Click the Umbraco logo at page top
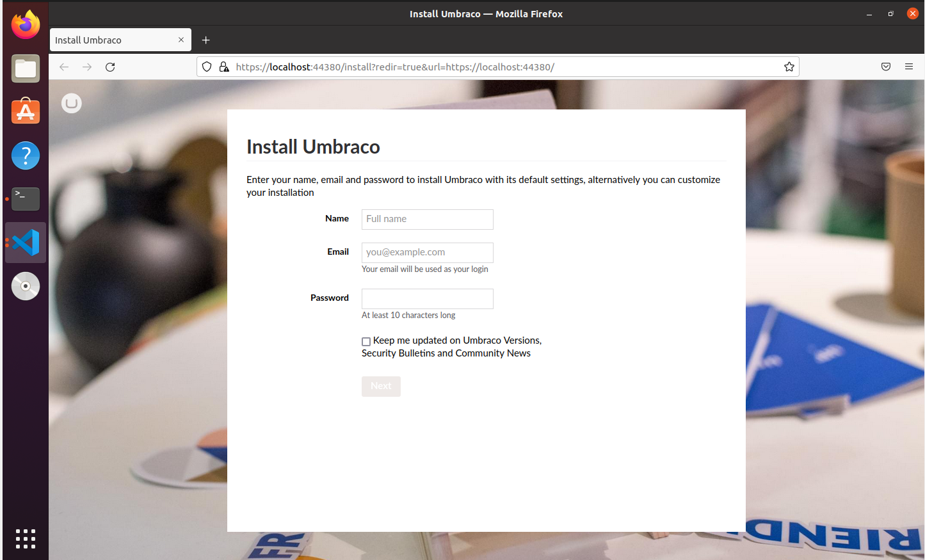This screenshot has height=560, width=925. coord(72,103)
